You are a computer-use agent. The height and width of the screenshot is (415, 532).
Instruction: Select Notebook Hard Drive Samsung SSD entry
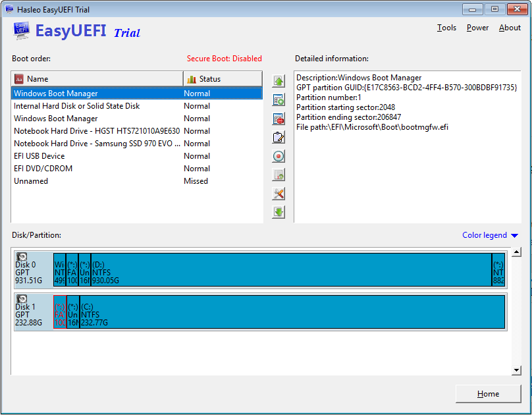[x=137, y=144]
